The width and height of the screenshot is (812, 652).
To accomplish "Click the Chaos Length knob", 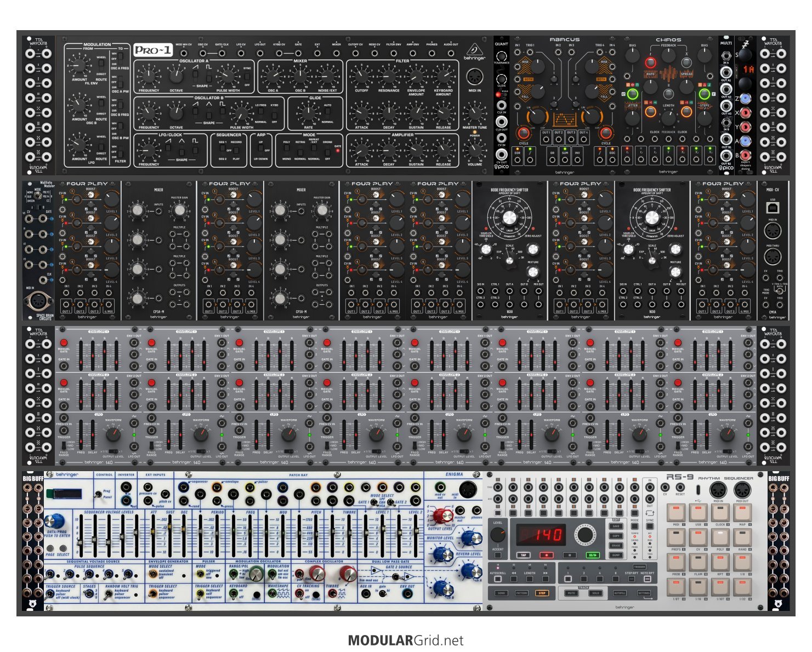I will click(x=668, y=118).
